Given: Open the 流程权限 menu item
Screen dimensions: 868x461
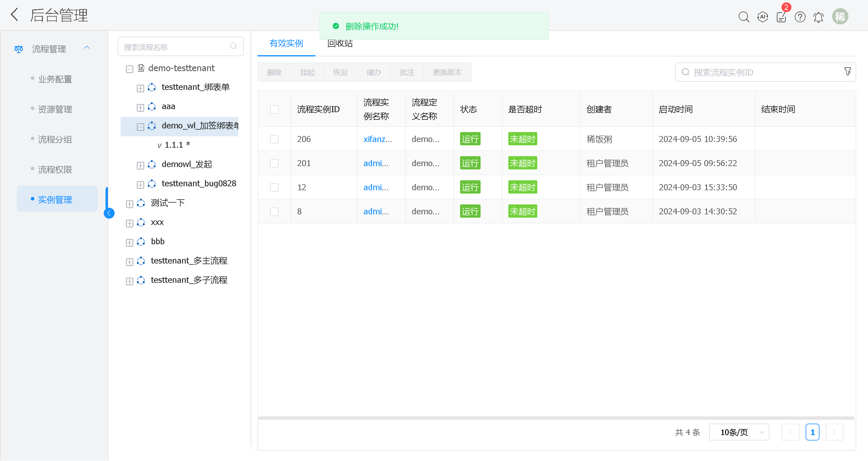Looking at the screenshot, I should (55, 169).
